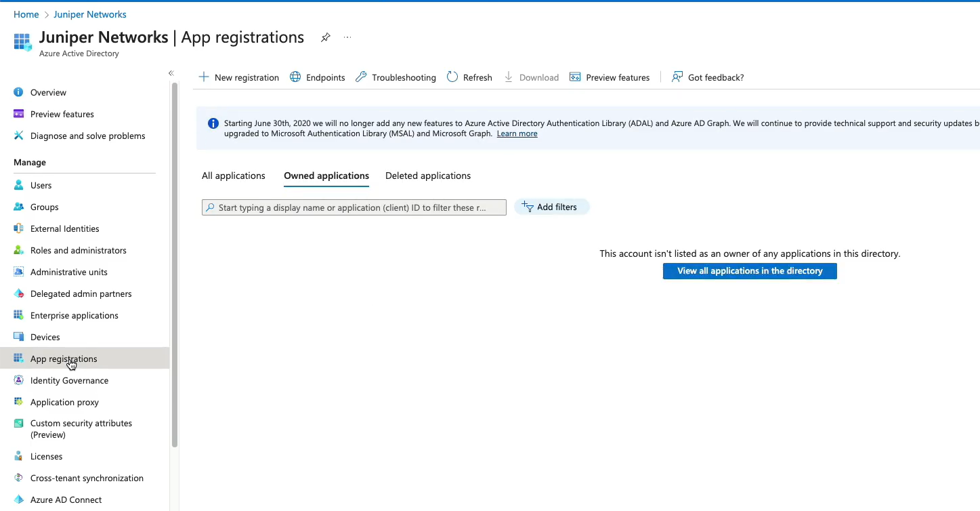980x511 pixels.
Task: Click the Add filters button
Action: pos(551,207)
